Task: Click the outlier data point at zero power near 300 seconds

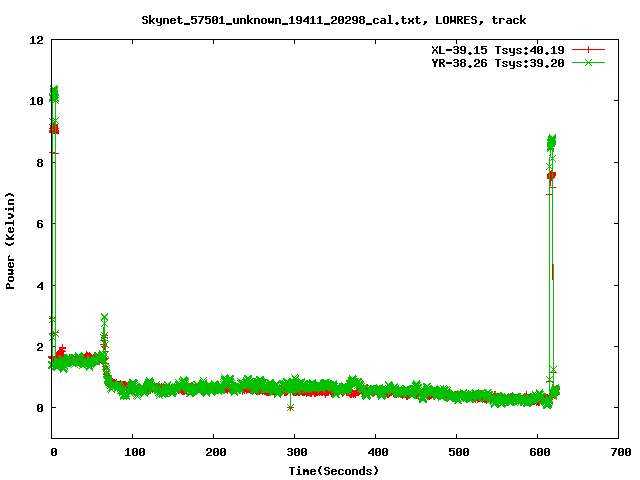Action: point(290,407)
